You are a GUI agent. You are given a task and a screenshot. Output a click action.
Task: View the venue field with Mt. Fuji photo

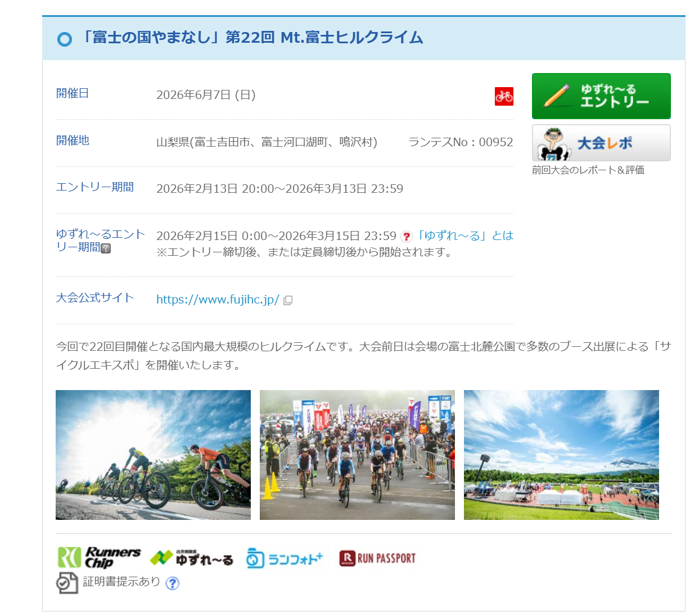tap(561, 455)
